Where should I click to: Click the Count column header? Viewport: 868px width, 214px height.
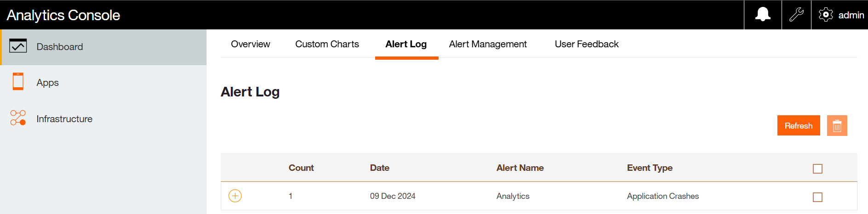coord(301,168)
